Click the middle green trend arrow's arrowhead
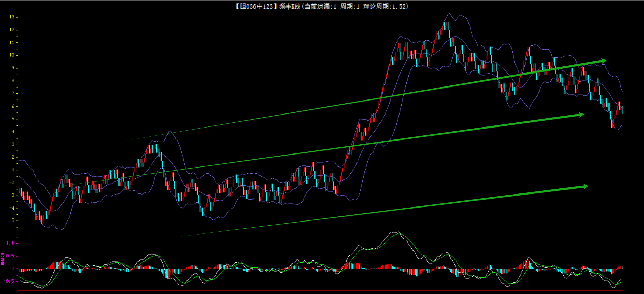Screen dimensions: 644x294 click(x=581, y=115)
